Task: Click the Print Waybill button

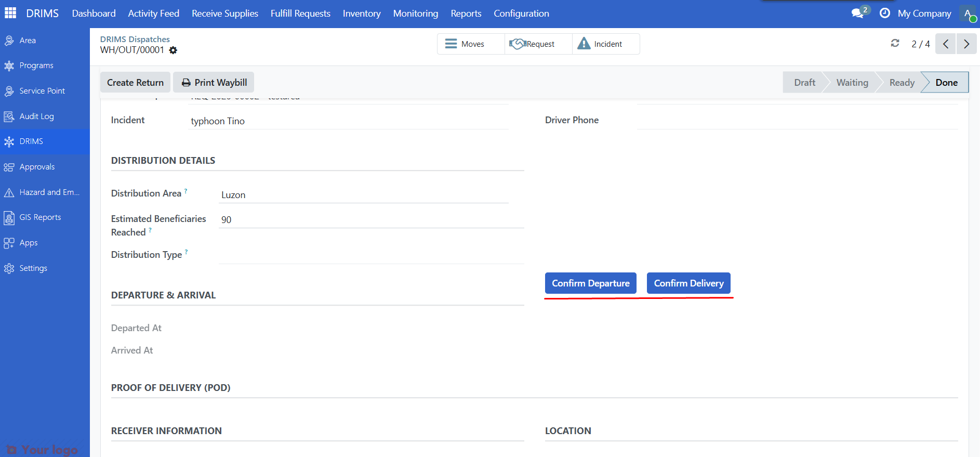Action: click(214, 83)
